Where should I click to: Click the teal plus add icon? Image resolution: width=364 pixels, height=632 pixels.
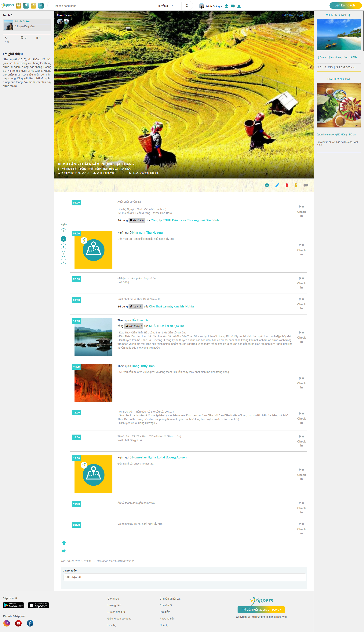[267, 185]
